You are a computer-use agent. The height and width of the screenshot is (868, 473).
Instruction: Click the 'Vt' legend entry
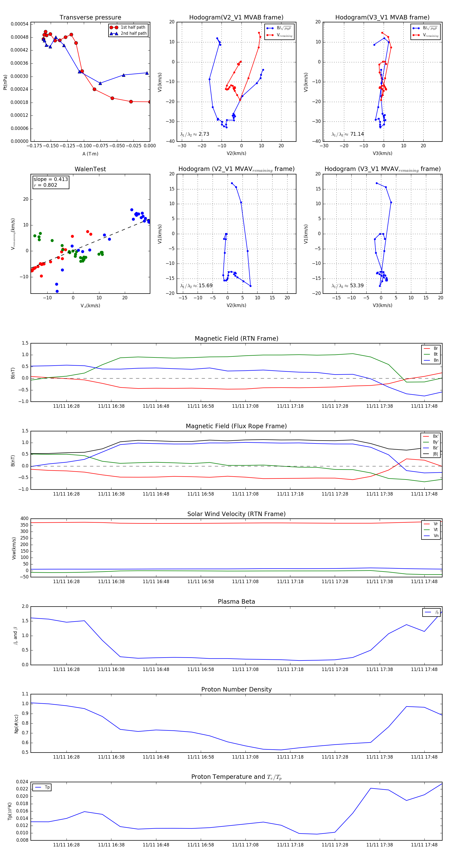(x=431, y=530)
